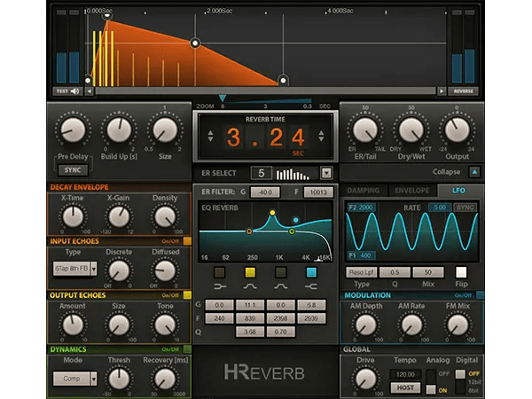
Task: Click the orange EQ node in the graph
Action: tap(249, 231)
